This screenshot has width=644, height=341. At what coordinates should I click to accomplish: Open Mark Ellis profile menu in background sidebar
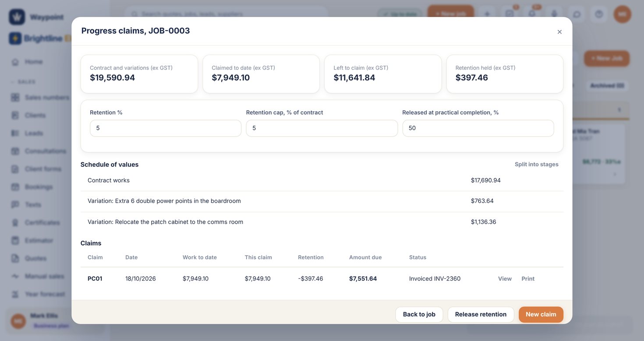tap(55, 320)
